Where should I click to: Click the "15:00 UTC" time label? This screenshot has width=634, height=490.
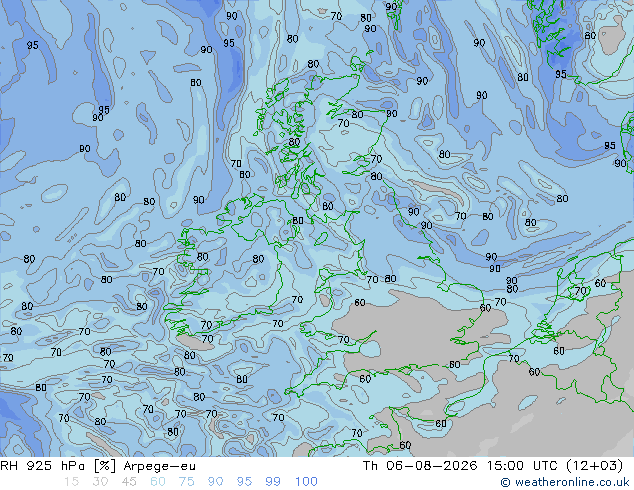point(521,466)
